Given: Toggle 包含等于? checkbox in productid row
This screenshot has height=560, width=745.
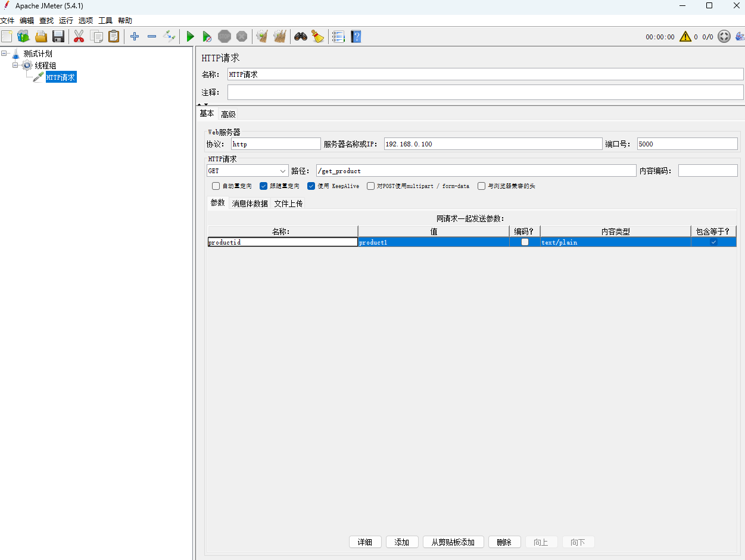Looking at the screenshot, I should (x=713, y=242).
